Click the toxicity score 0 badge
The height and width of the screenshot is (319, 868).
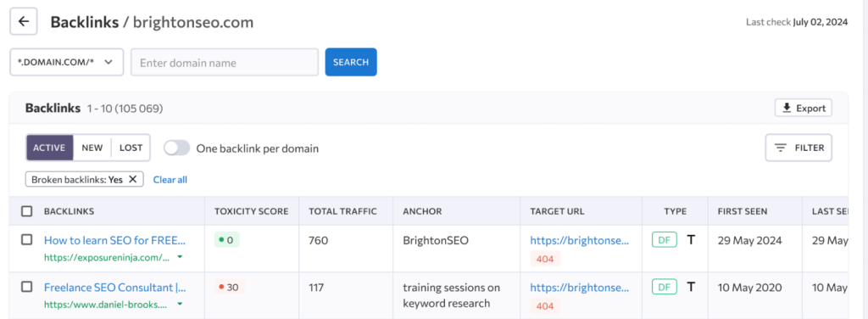point(226,240)
